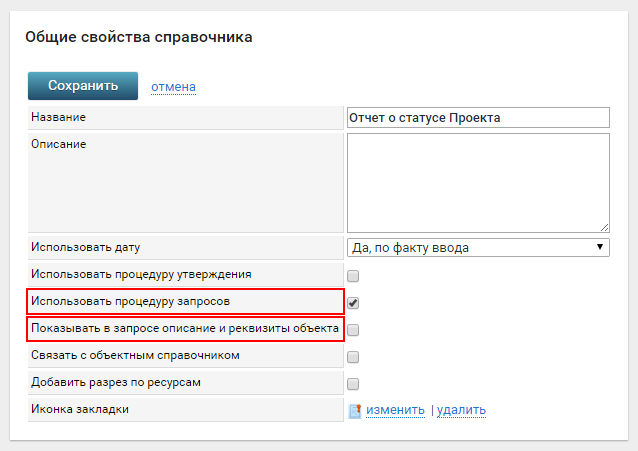This screenshot has height=451, width=638.
Task: Tick Показывать в запросе описание и реквизиты checkbox
Action: (x=353, y=329)
